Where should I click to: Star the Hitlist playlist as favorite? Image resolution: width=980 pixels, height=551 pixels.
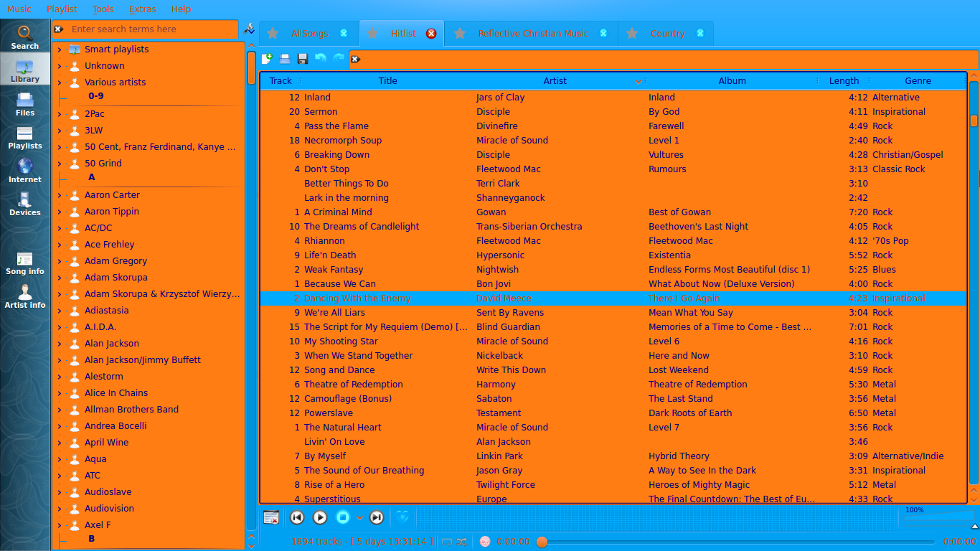[x=372, y=34]
